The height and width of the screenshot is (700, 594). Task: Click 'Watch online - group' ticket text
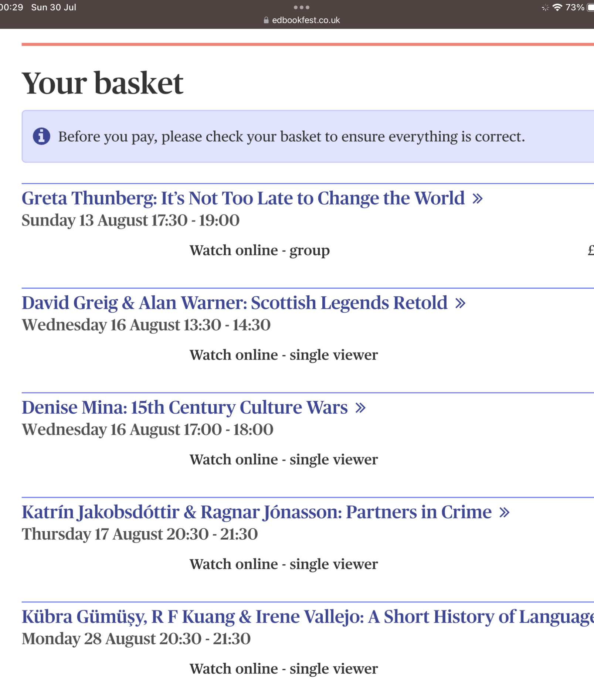[x=259, y=251]
